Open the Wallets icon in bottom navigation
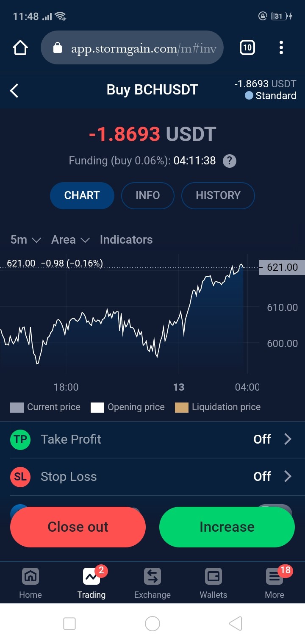This screenshot has width=305, height=644. (x=213, y=577)
